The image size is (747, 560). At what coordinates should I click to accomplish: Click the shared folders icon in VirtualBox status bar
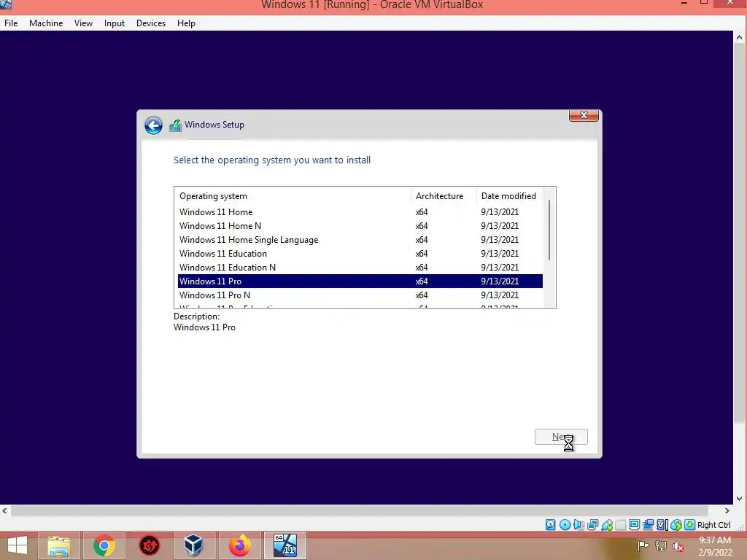click(x=620, y=525)
